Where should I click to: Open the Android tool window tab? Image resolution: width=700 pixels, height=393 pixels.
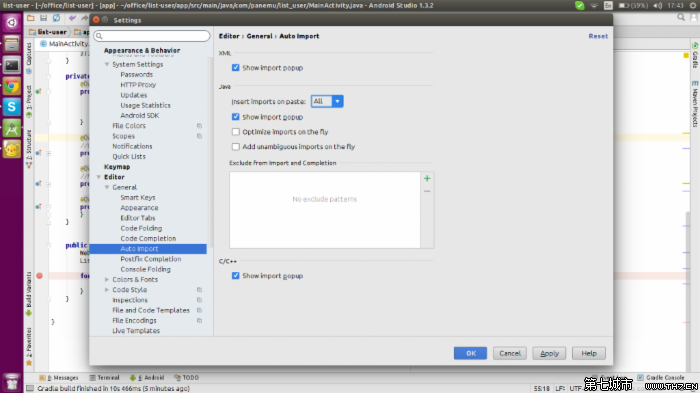pyautogui.click(x=147, y=378)
